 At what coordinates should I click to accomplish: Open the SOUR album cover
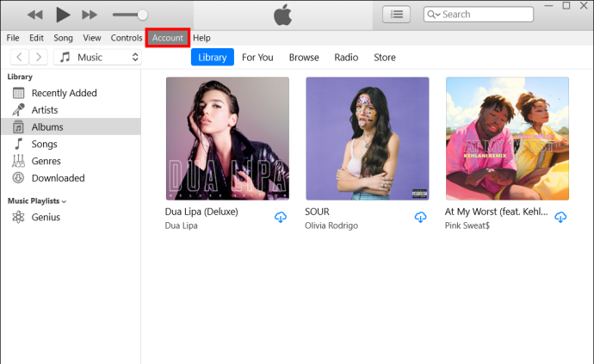coord(368,139)
